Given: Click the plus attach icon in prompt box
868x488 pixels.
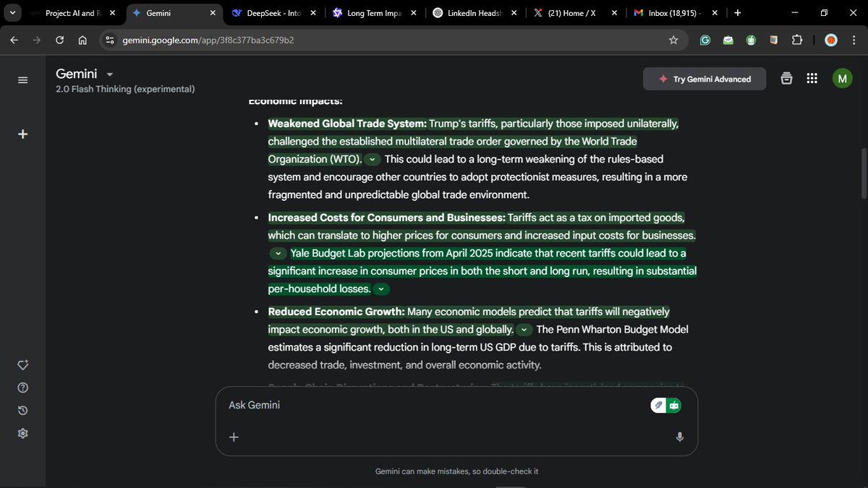Looking at the screenshot, I should [x=234, y=437].
